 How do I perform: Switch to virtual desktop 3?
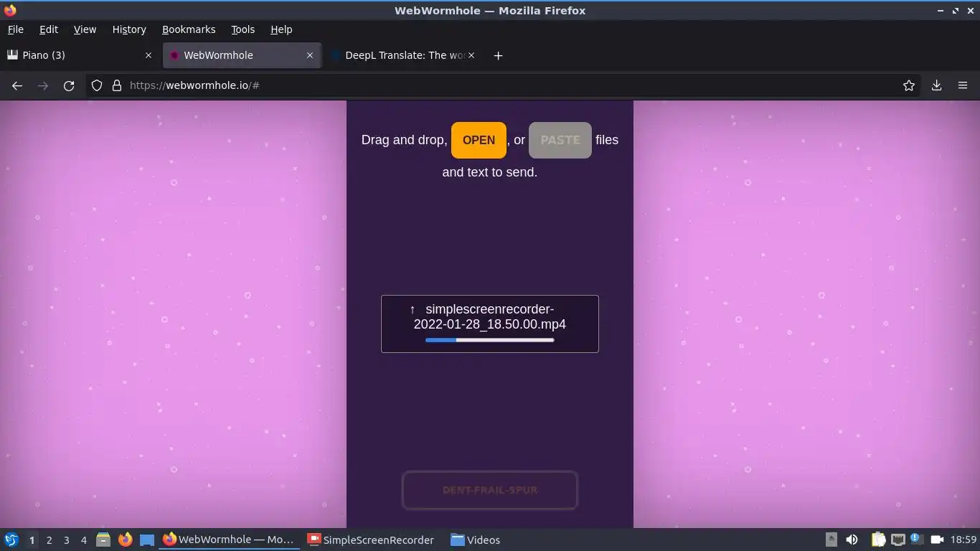pyautogui.click(x=66, y=540)
